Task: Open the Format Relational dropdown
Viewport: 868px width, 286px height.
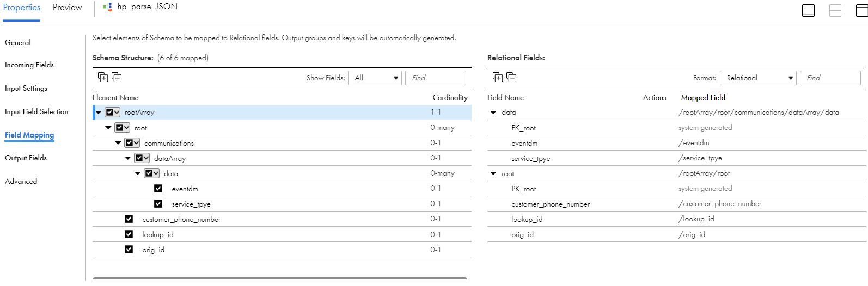Action: click(x=757, y=78)
